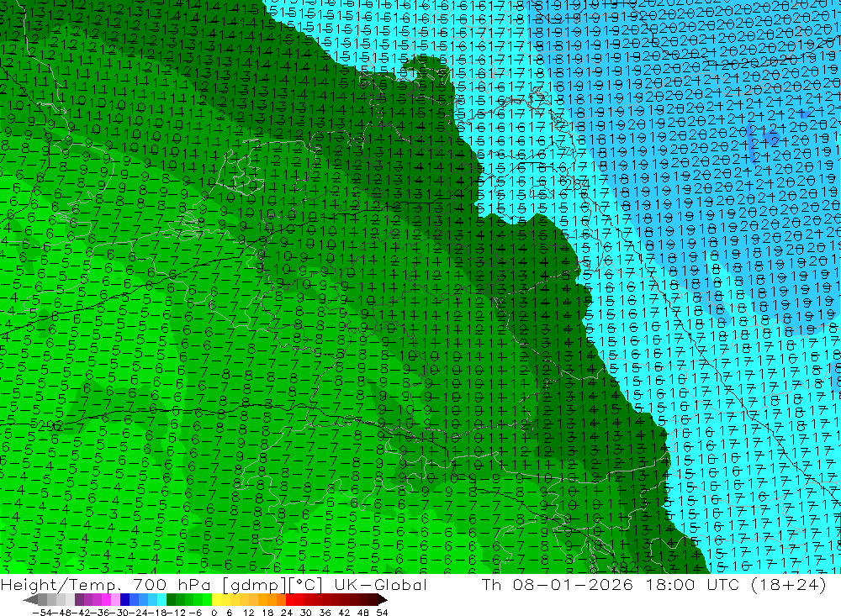
Task: Click the 'Height/Temp.' title text
Action: (61, 585)
